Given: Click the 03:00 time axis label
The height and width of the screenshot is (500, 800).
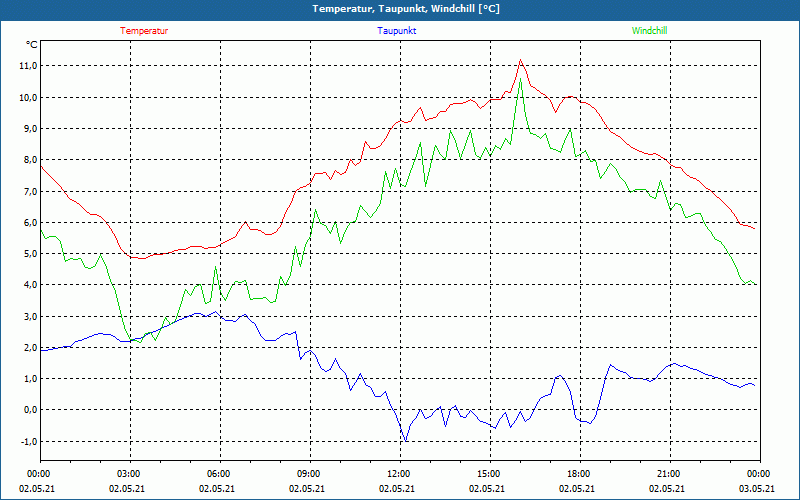Looking at the screenshot, I should coord(130,474).
